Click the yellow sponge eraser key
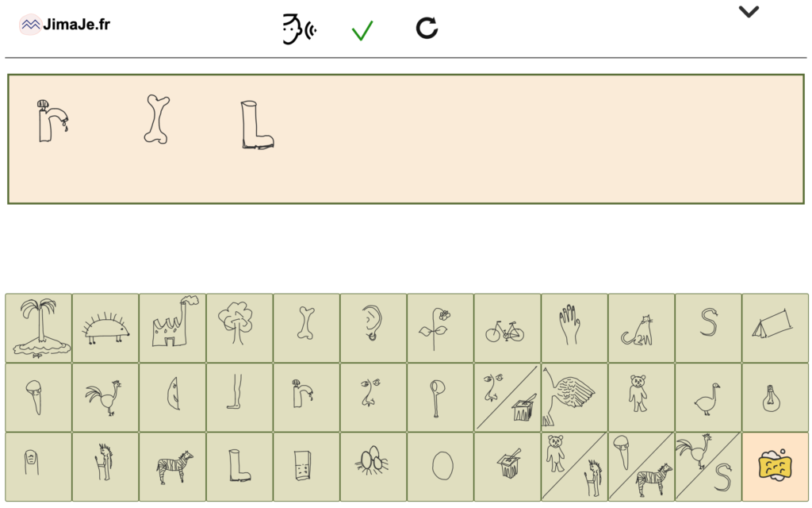This screenshot has height=508, width=812. tap(776, 467)
